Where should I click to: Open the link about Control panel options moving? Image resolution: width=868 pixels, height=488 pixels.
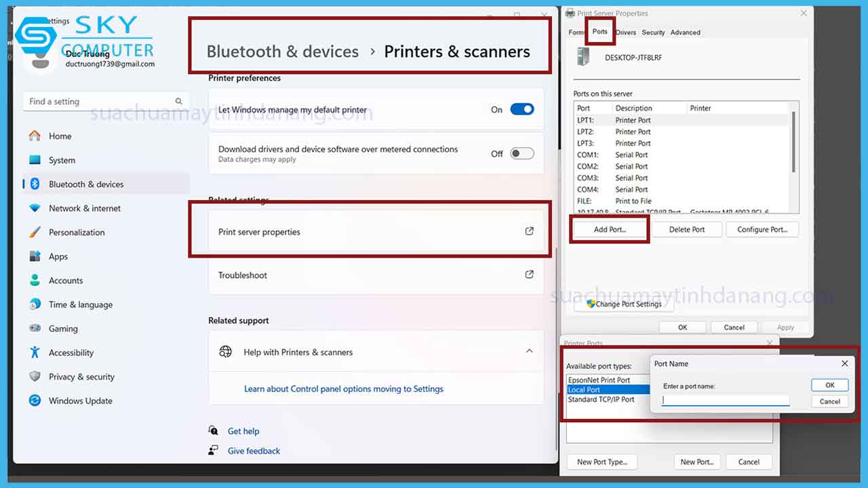(344, 388)
